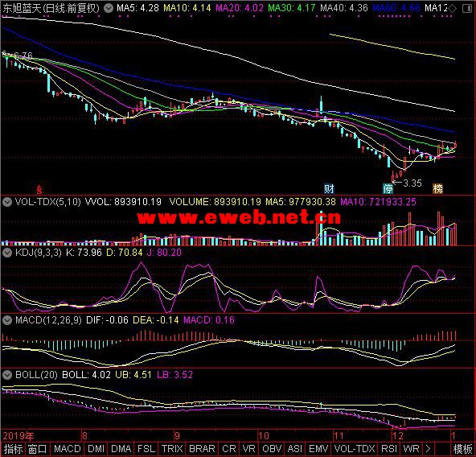Select the EMV indicator tab

[318, 449]
